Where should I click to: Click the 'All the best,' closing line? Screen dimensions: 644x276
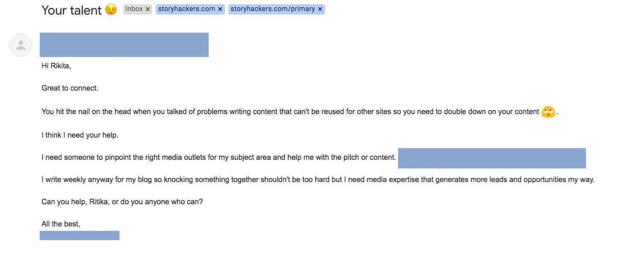click(x=61, y=224)
